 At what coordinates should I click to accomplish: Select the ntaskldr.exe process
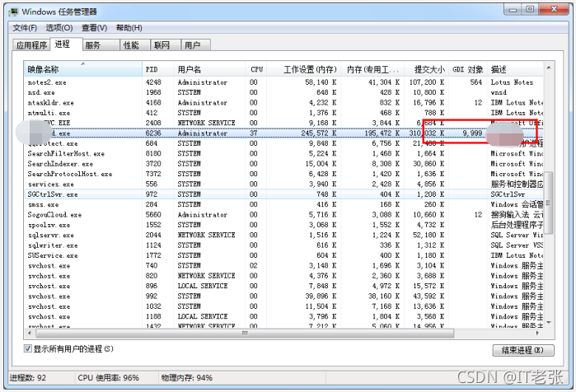[284, 103]
